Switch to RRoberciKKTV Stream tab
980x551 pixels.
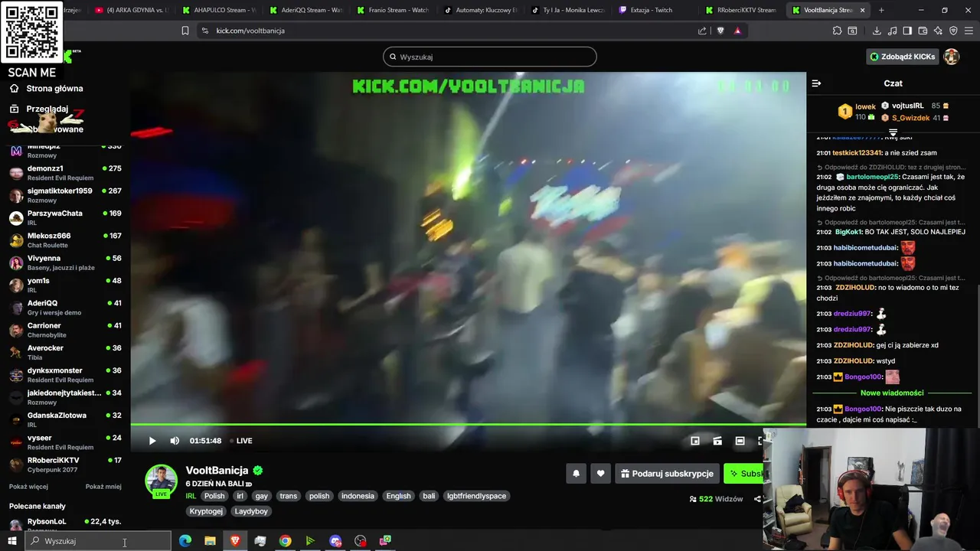pyautogui.click(x=742, y=10)
